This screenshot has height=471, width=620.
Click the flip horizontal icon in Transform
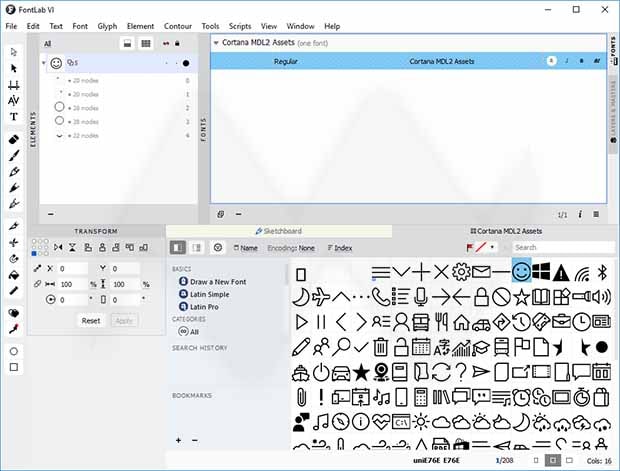pos(58,247)
